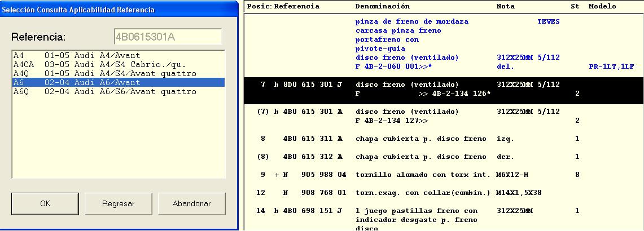
Task: Select A6Q 02-04 Audi A6/S6/Avant quattro
Action: point(119,91)
